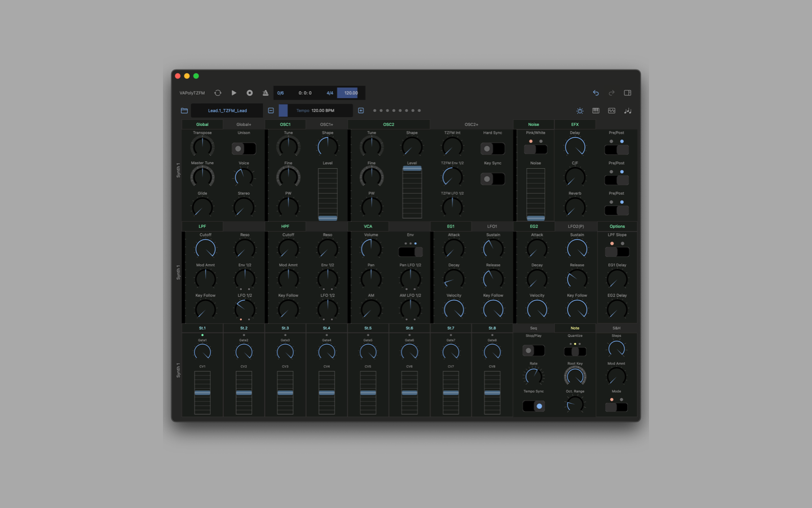Screen dimensions: 812x508
Task: Toggle the sidebar panel icon
Action: pos(628,93)
